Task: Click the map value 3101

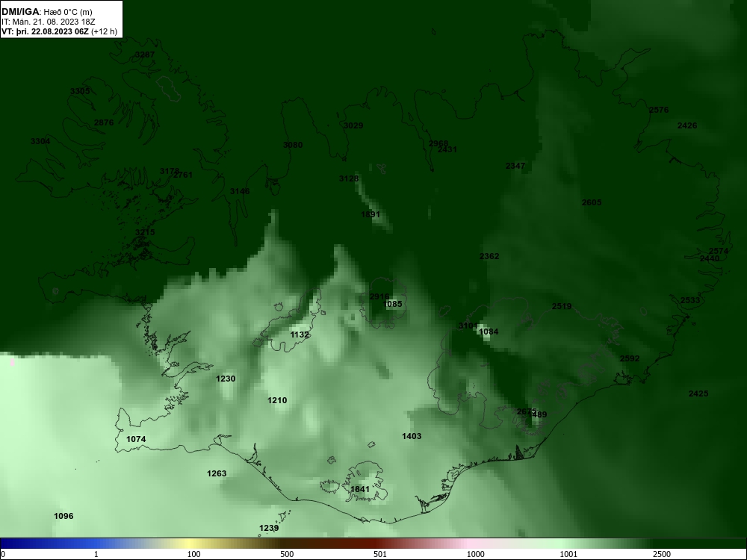Action: (468, 326)
